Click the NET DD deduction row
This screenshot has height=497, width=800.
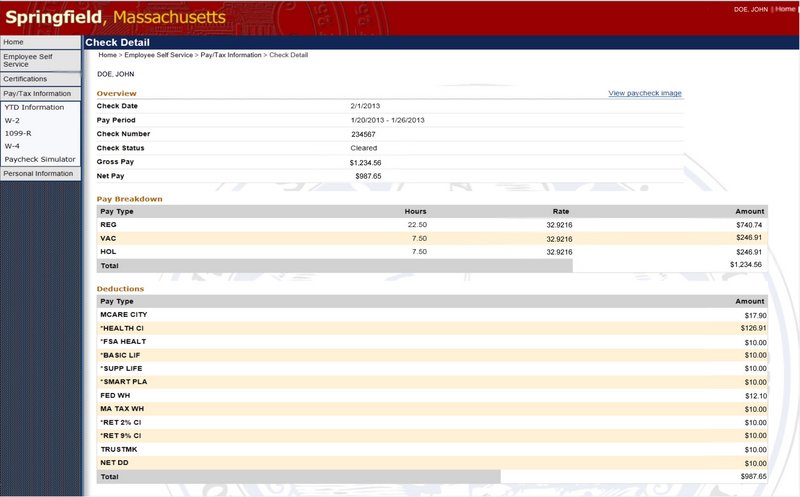pyautogui.click(x=432, y=463)
